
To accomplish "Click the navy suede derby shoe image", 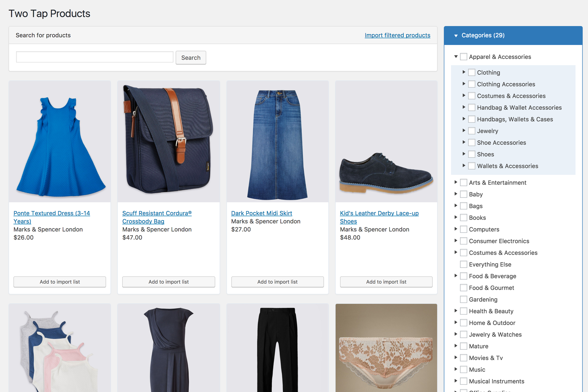I will [386, 141].
